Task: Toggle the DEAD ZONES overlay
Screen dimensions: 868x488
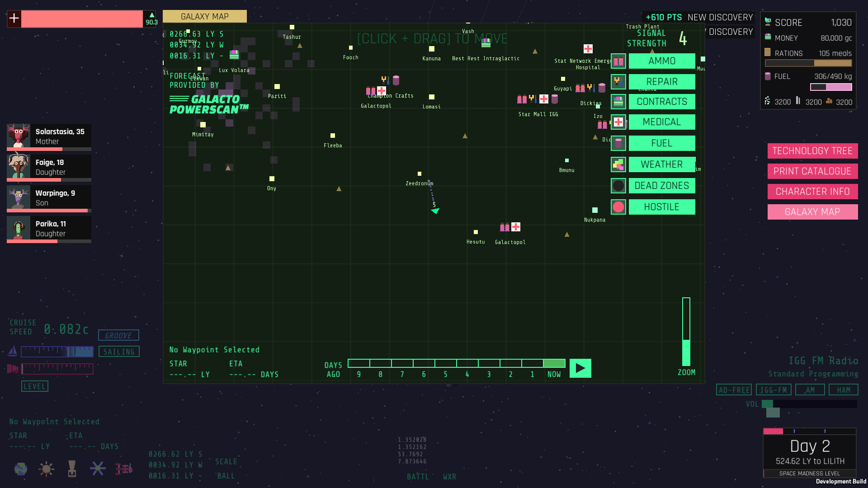Action: coord(661,186)
